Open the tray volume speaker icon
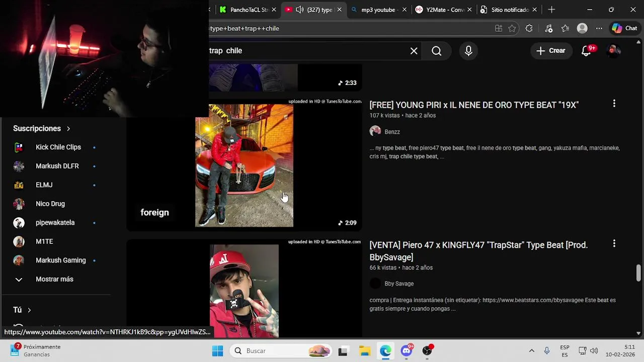Image resolution: width=644 pixels, height=362 pixels. (594, 351)
